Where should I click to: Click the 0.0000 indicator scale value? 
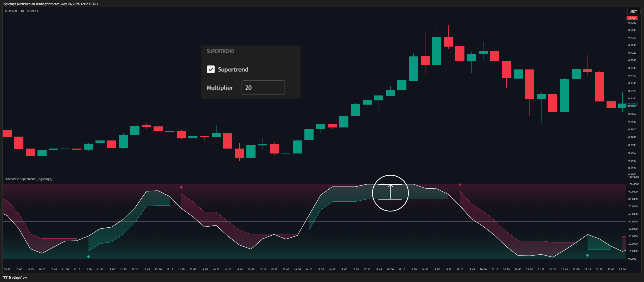(632, 259)
